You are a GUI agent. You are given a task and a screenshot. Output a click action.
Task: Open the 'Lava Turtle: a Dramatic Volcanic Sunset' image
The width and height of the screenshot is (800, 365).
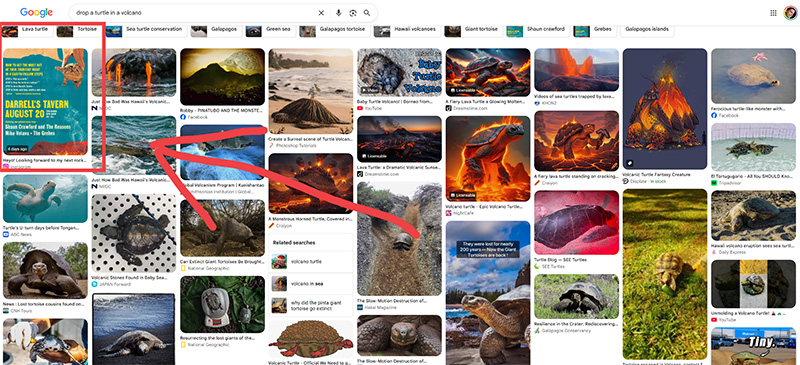click(x=399, y=139)
